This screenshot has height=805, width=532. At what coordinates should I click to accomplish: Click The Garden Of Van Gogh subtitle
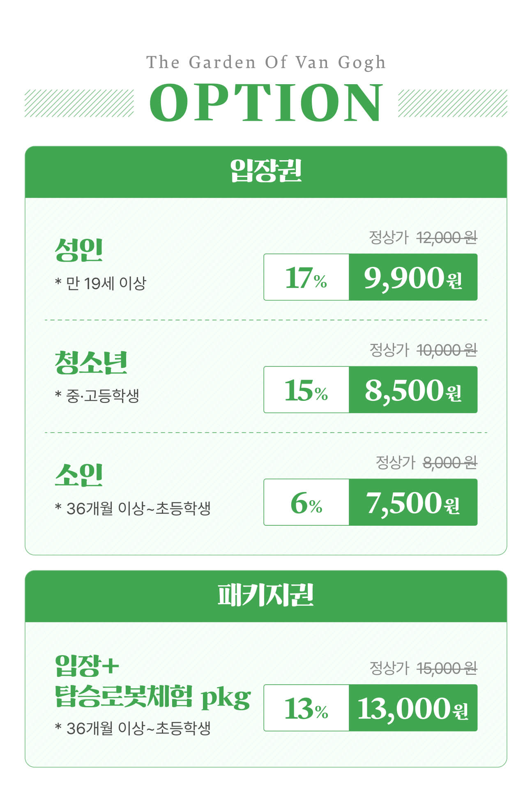click(266, 62)
